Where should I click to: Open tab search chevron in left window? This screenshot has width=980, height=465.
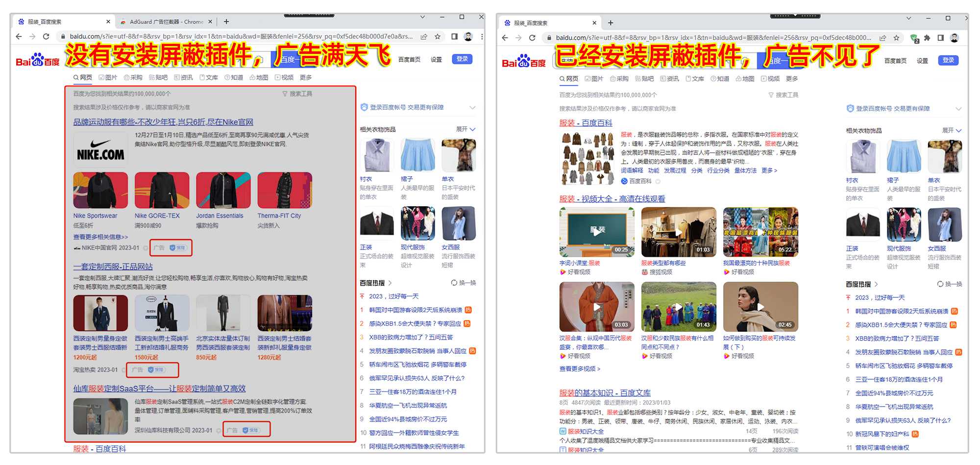tap(422, 17)
